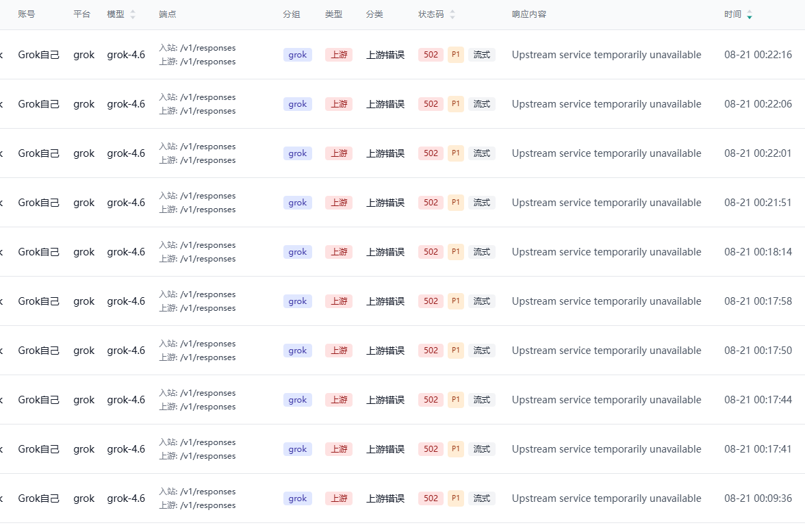
Task: Click the grok group tag in the 00:17:41 row
Action: pos(298,449)
